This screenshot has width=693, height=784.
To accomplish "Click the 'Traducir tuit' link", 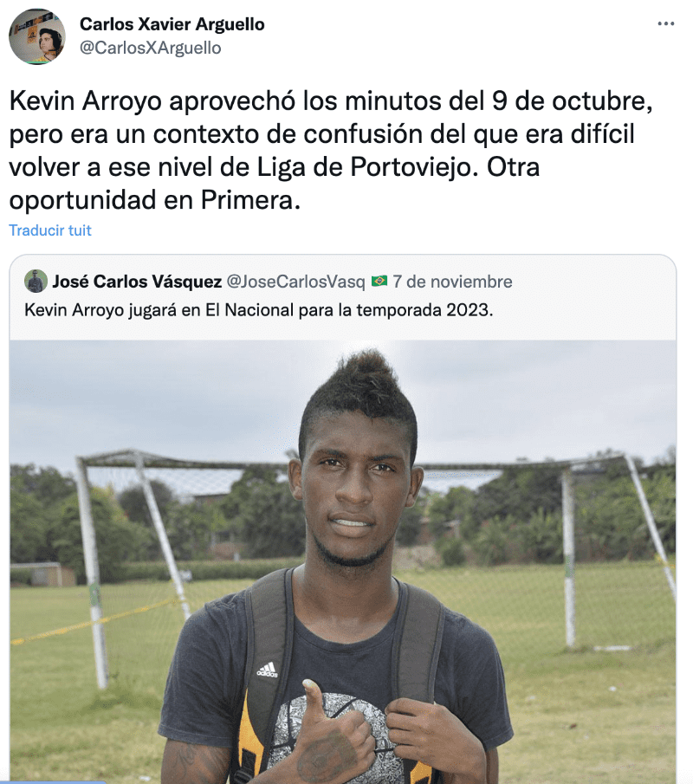I will [50, 230].
